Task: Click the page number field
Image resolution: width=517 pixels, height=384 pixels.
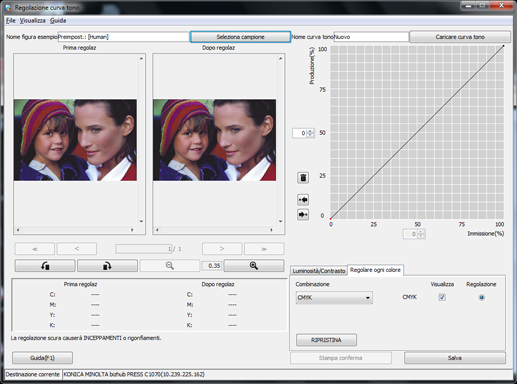Action: point(144,249)
